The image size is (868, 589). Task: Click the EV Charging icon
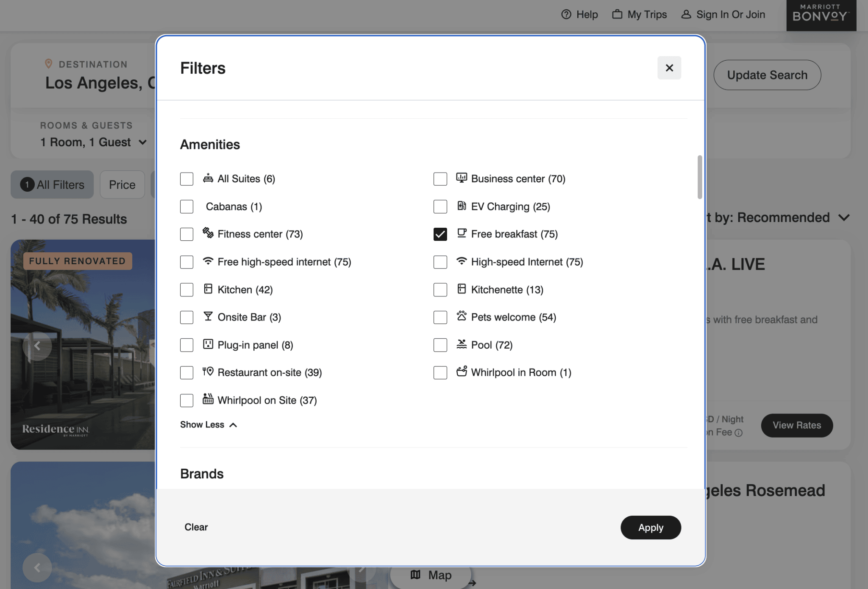click(x=462, y=207)
